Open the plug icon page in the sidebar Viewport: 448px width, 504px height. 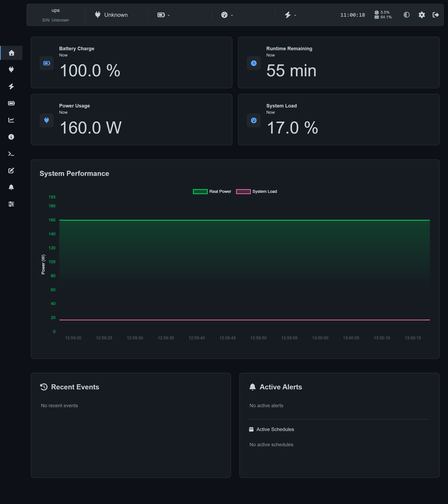point(11,69)
